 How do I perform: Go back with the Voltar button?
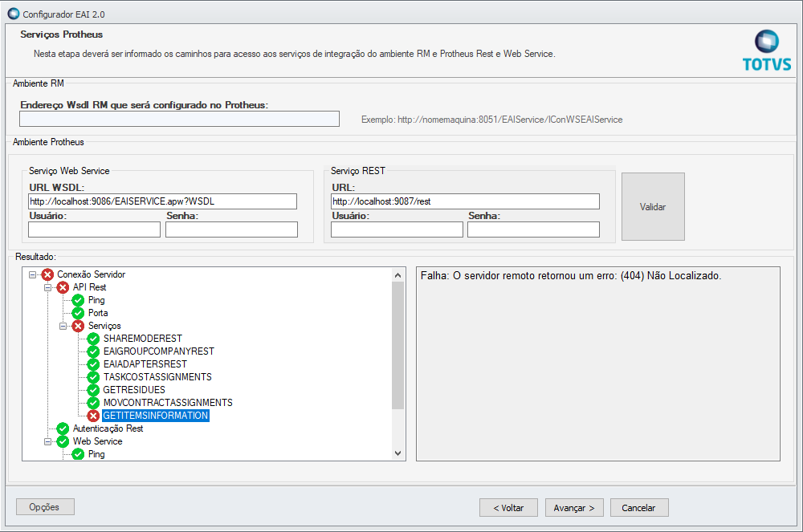(508, 507)
